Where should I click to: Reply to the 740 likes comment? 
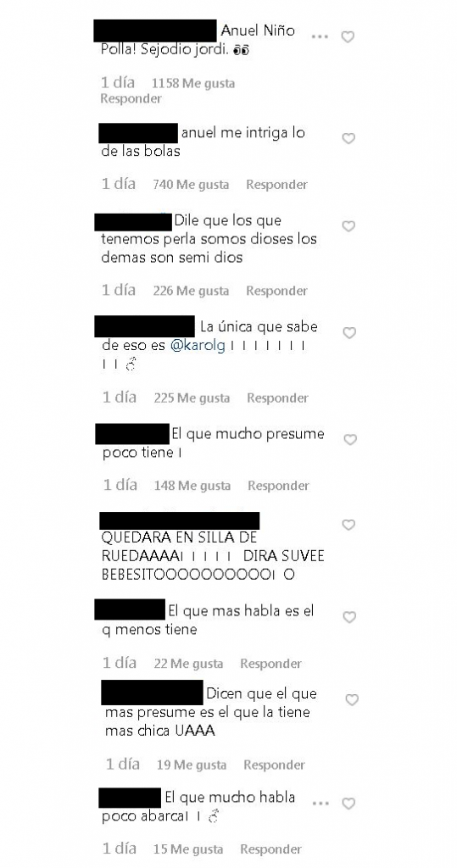coord(276,184)
